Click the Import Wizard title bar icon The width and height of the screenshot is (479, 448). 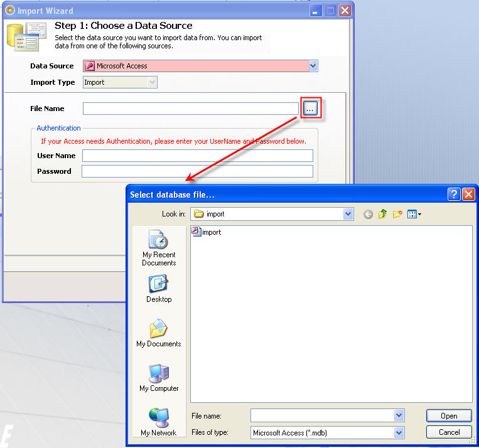point(10,11)
